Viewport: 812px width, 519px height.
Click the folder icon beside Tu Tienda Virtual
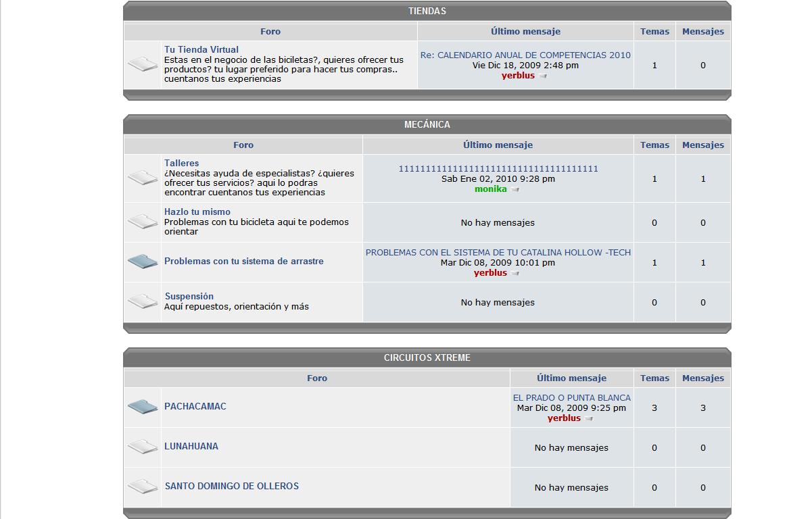coord(143,65)
